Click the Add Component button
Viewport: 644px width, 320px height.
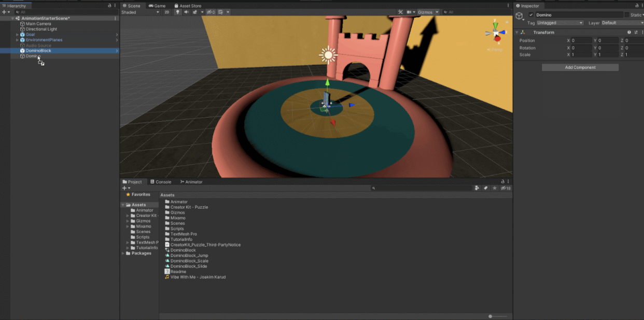click(x=580, y=67)
